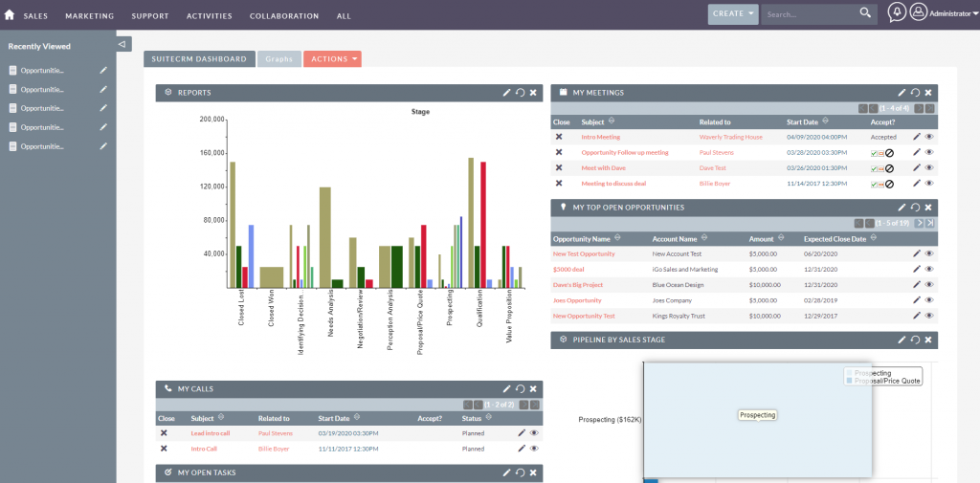Close the My Meetings dashlet
Viewport: 980px width, 483px height.
pyautogui.click(x=928, y=93)
